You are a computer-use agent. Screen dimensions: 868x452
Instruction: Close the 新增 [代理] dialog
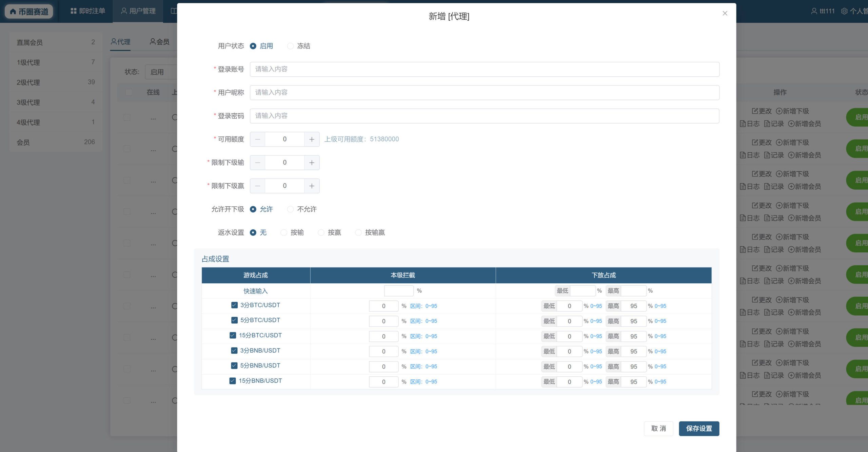(725, 13)
